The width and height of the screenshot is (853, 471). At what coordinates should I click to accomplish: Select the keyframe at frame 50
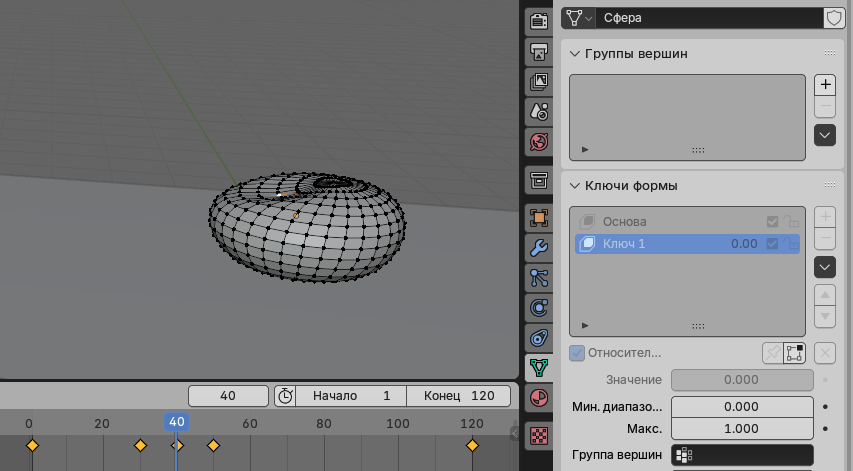click(213, 446)
